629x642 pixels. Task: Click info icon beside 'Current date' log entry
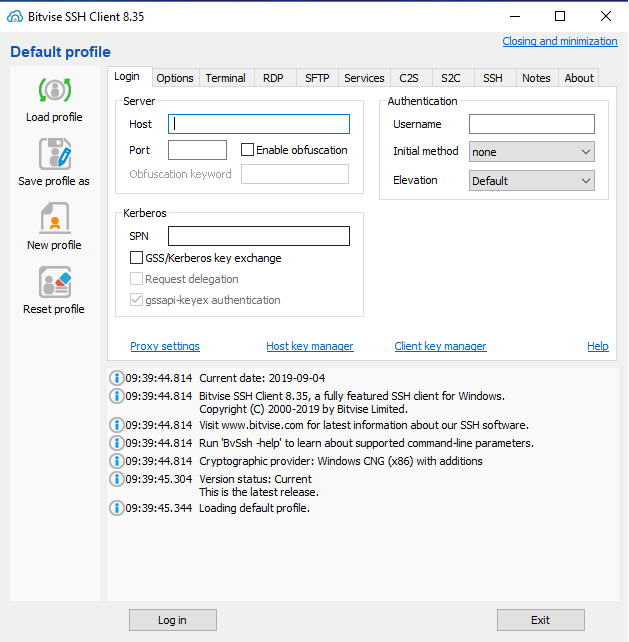pos(117,378)
